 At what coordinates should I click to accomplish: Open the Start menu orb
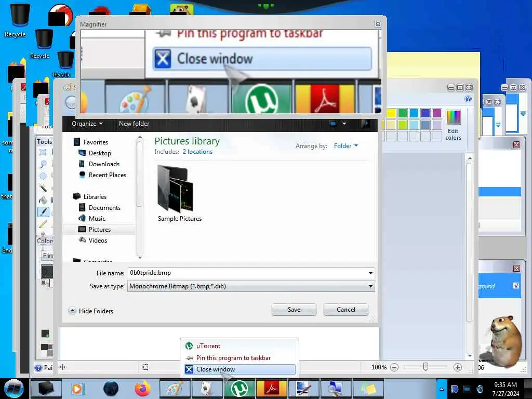(x=14, y=389)
